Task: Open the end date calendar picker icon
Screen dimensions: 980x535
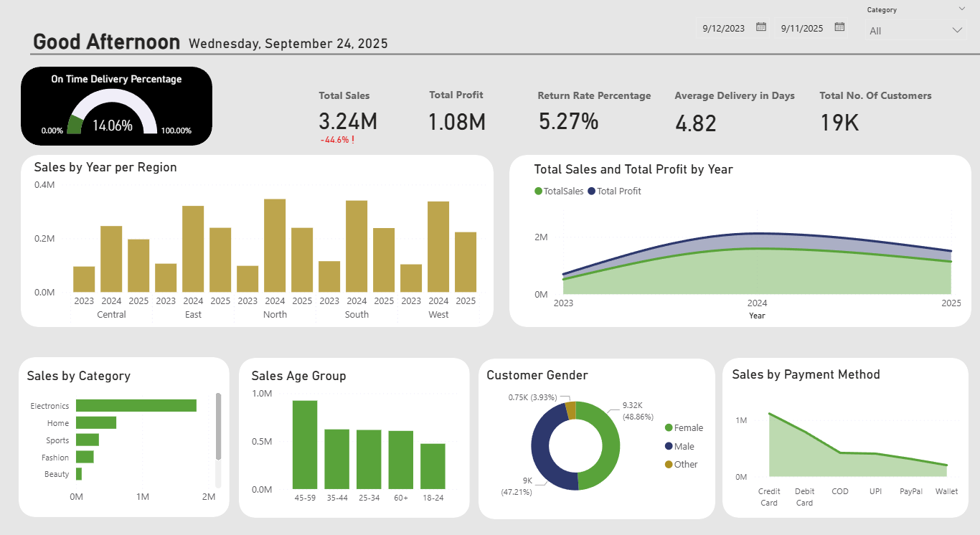Action: click(839, 27)
